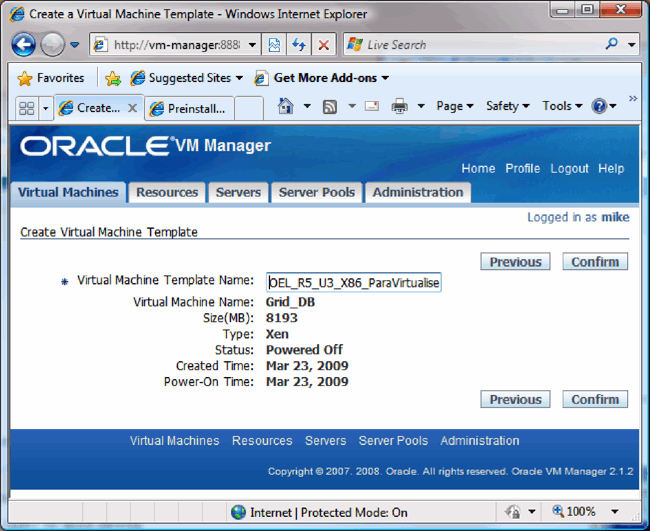650x531 pixels.
Task: Open footer Resources link
Action: [x=262, y=441]
